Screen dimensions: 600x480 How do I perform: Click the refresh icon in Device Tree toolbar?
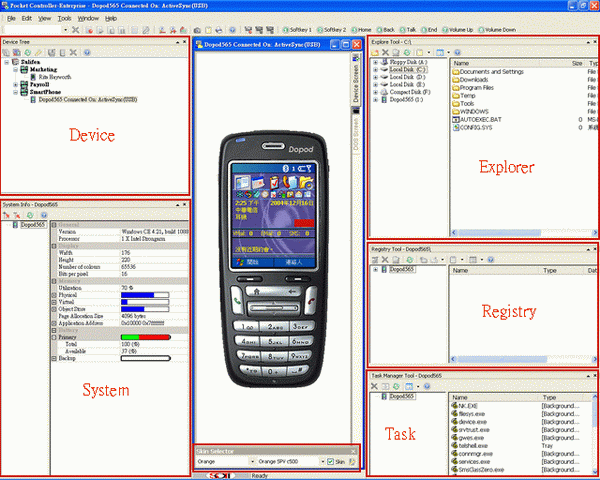click(x=28, y=52)
